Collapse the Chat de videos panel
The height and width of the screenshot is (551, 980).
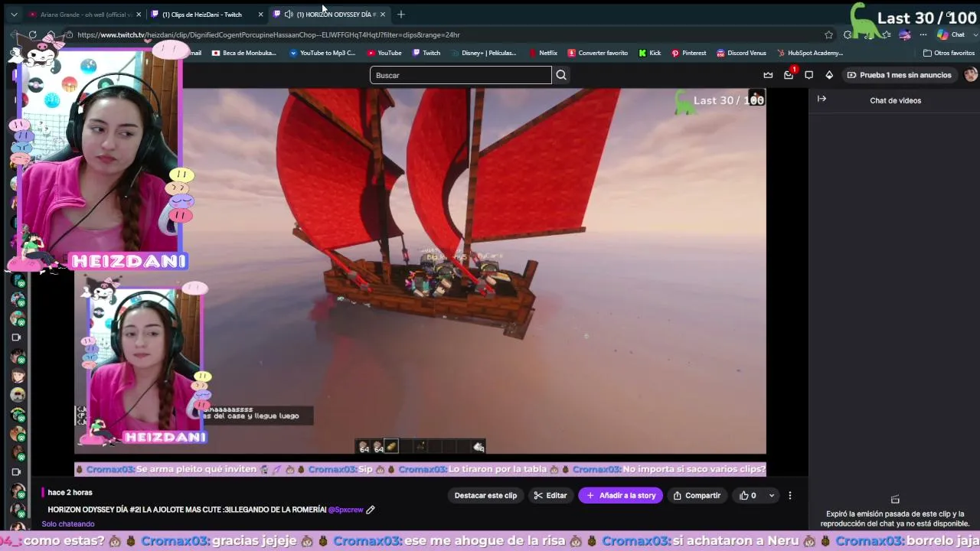(x=822, y=99)
